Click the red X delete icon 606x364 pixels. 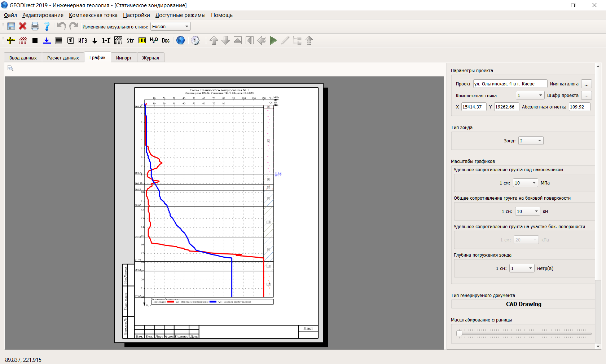[23, 26]
